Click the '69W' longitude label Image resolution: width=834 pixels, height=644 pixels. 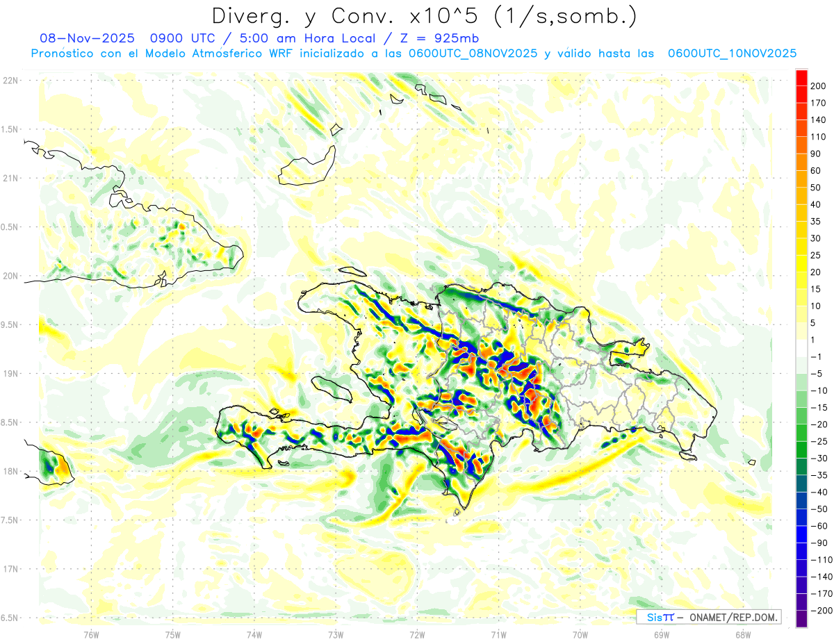pyautogui.click(x=661, y=635)
